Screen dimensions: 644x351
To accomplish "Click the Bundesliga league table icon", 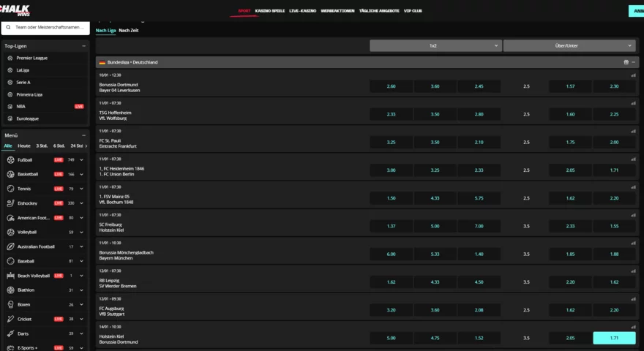I will click(626, 62).
